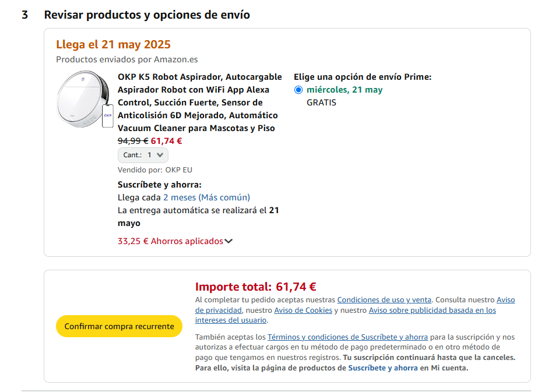
Task: Click the robot vacuum product thumbnail
Action: pyautogui.click(x=85, y=99)
